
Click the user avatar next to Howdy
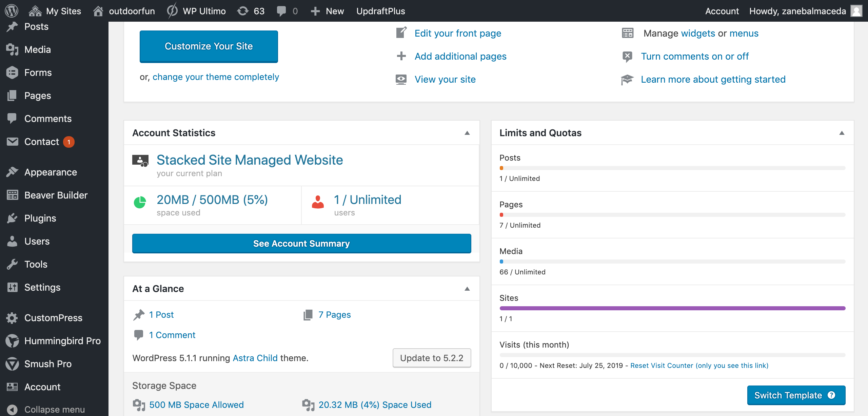click(x=856, y=11)
